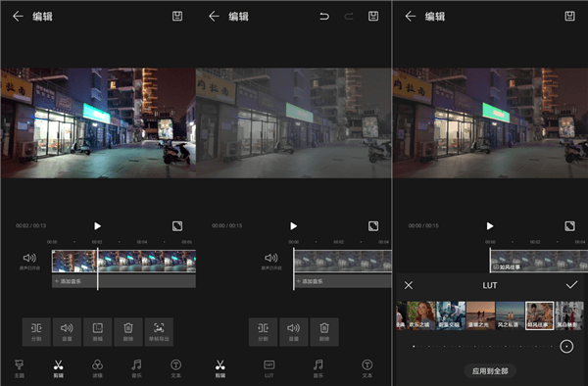Adjust clip volume 音量 on middle screen
Image resolution: width=588 pixels, height=386 pixels.
pos(294,332)
